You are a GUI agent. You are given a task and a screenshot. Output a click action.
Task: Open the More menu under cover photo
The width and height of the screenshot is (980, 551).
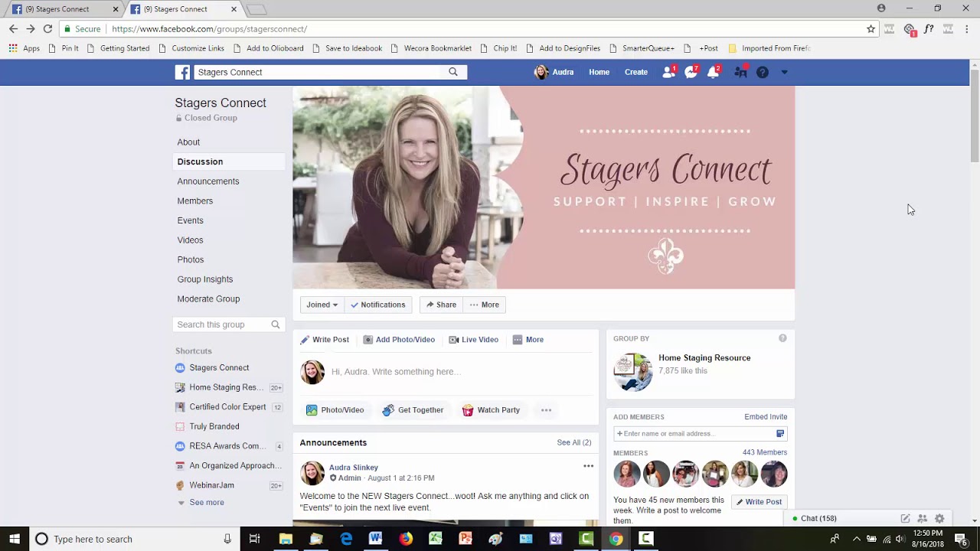pyautogui.click(x=484, y=305)
